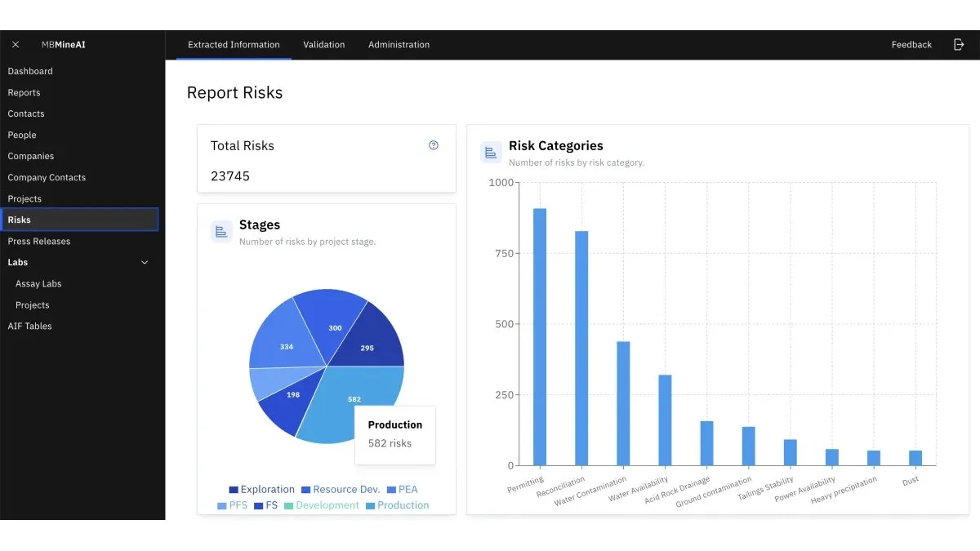Open Assay Labs under Labs
The height and width of the screenshot is (551, 980).
point(38,283)
